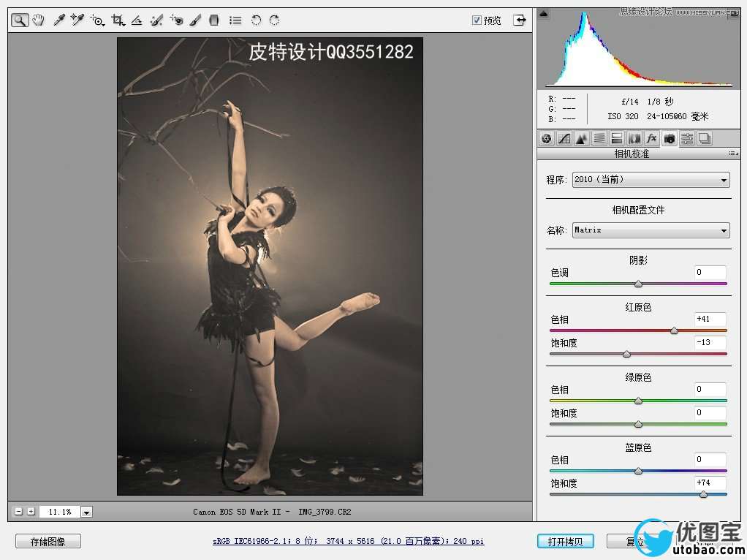
Task: Switch to the Effects (fx) tab
Action: click(652, 139)
